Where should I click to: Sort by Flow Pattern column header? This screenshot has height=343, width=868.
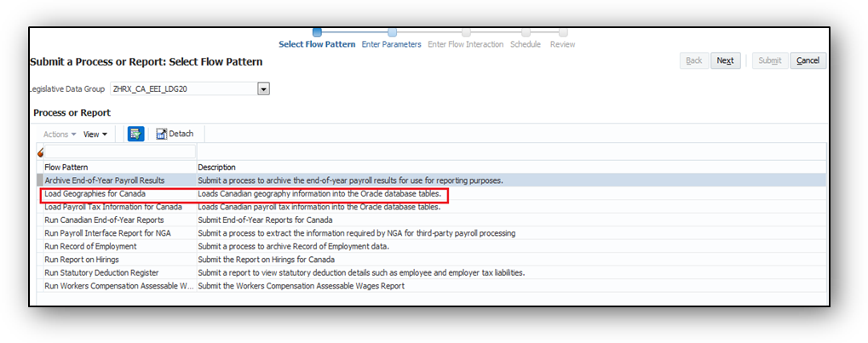point(66,167)
